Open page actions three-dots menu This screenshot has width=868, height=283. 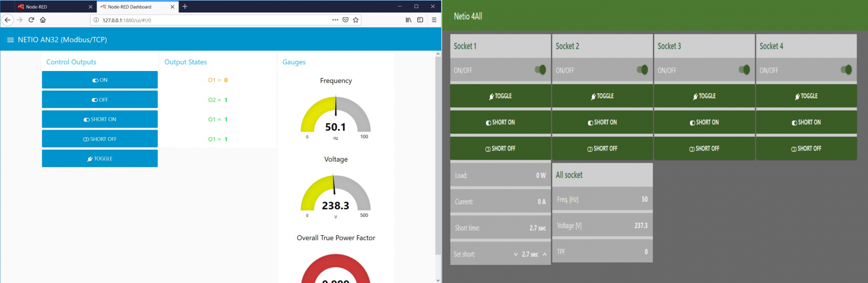[335, 20]
